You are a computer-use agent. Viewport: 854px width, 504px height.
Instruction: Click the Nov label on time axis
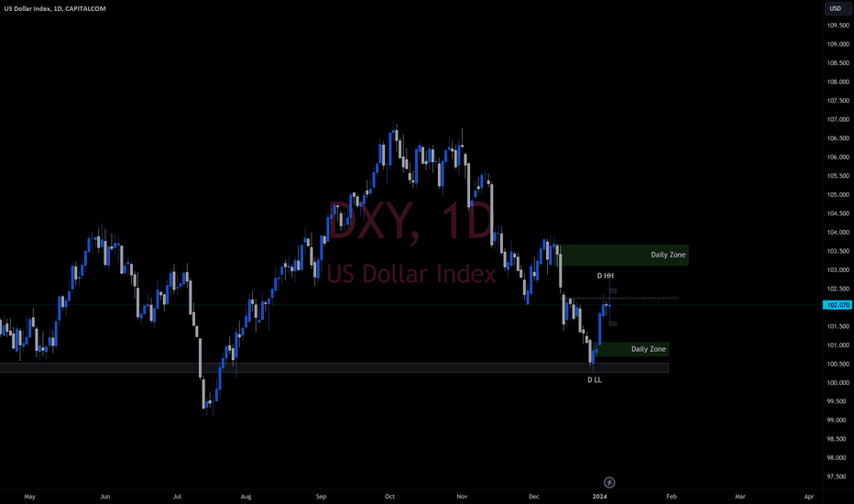462,497
